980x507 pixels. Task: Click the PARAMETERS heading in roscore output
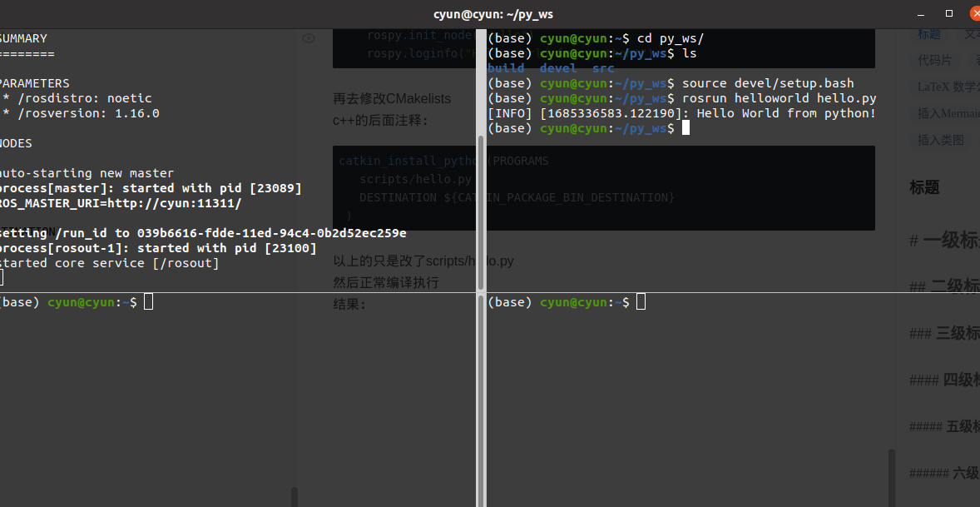[x=34, y=83]
